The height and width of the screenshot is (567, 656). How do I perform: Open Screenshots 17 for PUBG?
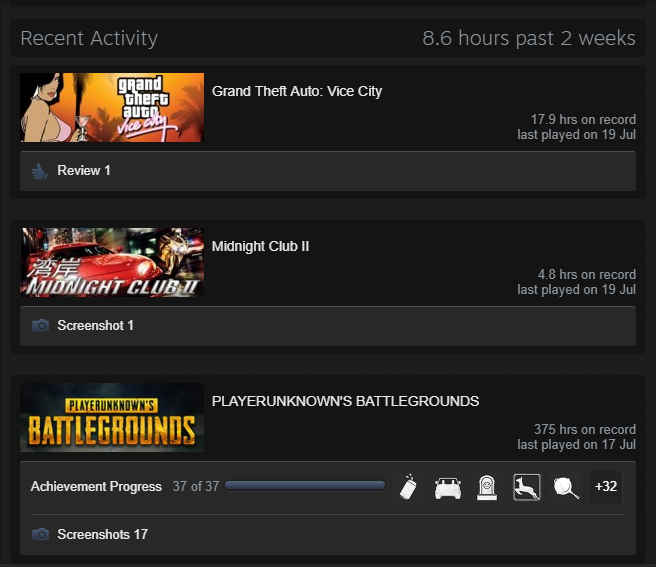pyautogui.click(x=102, y=535)
